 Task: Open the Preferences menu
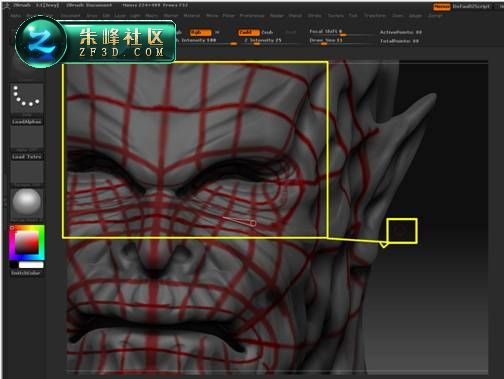coord(252,16)
